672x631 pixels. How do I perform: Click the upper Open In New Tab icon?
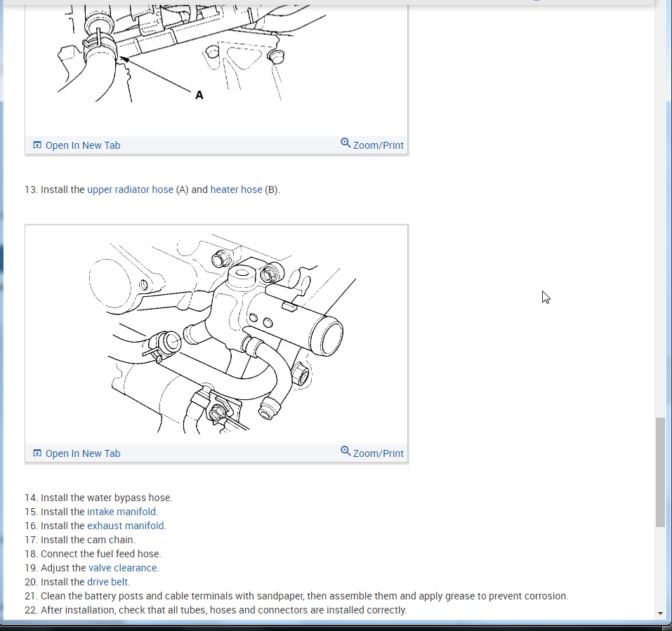click(37, 145)
